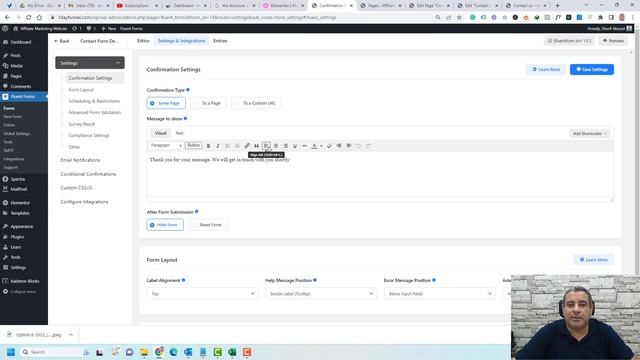Open Dashboard in WordPress sidebar
Viewport: 640px width, 360px height.
click(x=21, y=42)
